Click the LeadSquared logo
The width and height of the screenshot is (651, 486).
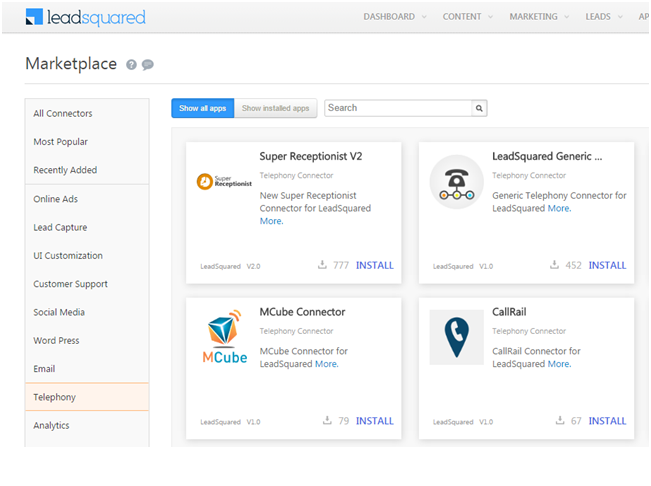86,17
